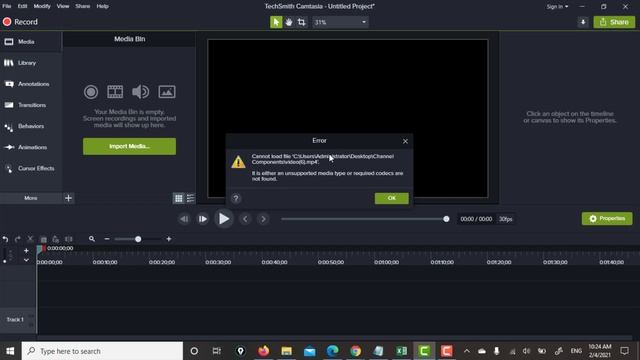Click the speaker audio icon in Media Bin
Viewport: 640px width, 360px height.
tap(140, 92)
